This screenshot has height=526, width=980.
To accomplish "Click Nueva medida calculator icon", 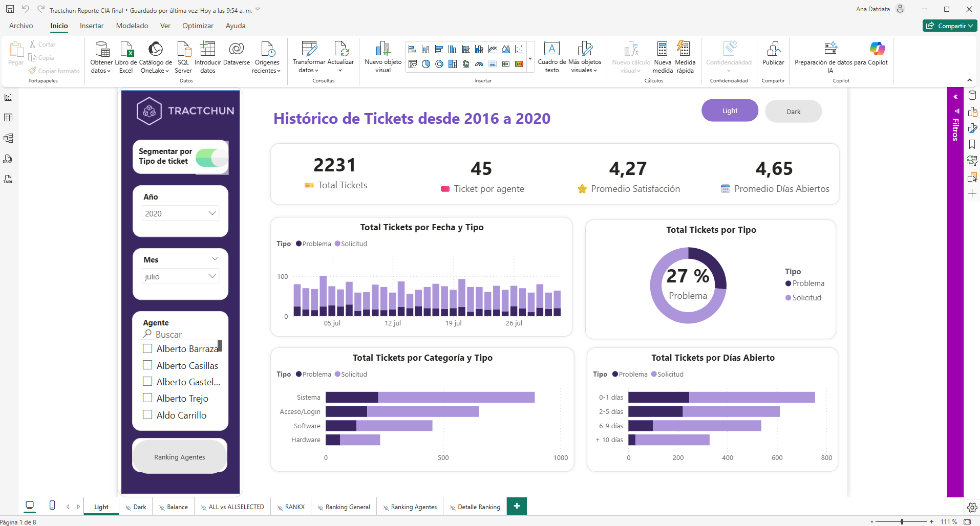I will point(663,49).
